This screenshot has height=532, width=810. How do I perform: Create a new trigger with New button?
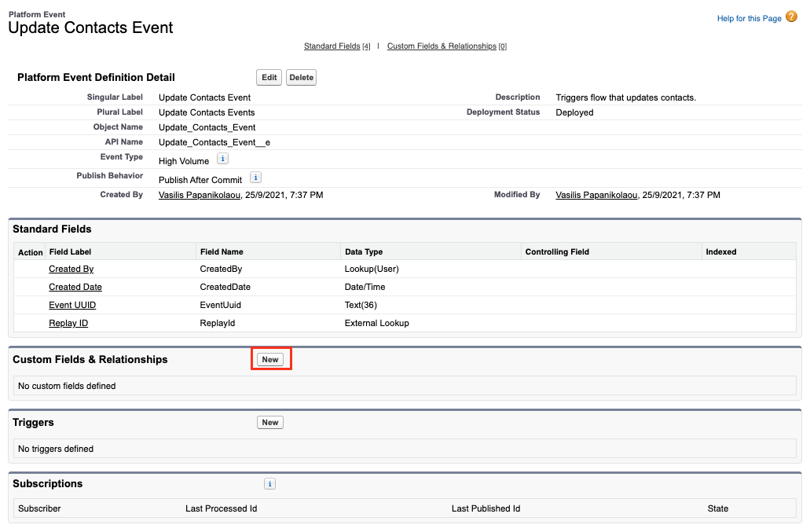click(270, 422)
